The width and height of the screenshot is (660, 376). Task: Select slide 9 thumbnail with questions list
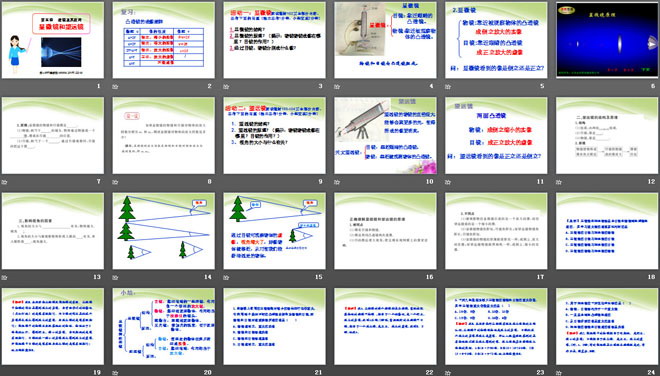point(274,136)
